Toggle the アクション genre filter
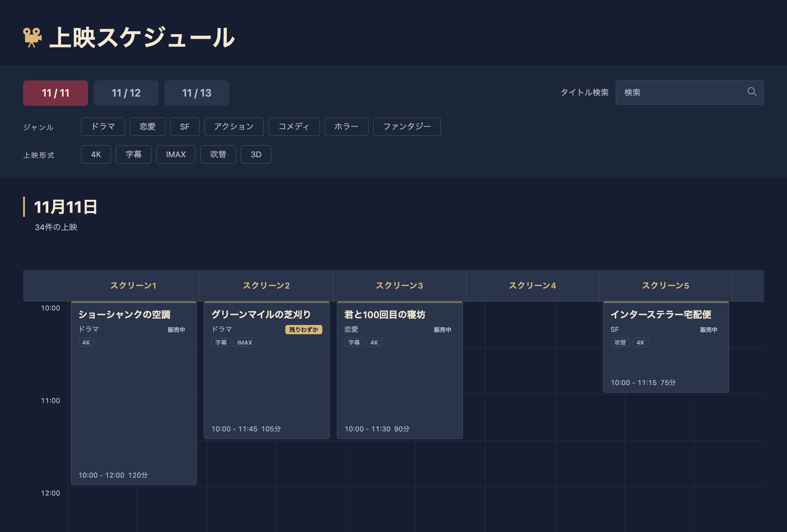Screen dimensions: 787x532 tap(234, 127)
